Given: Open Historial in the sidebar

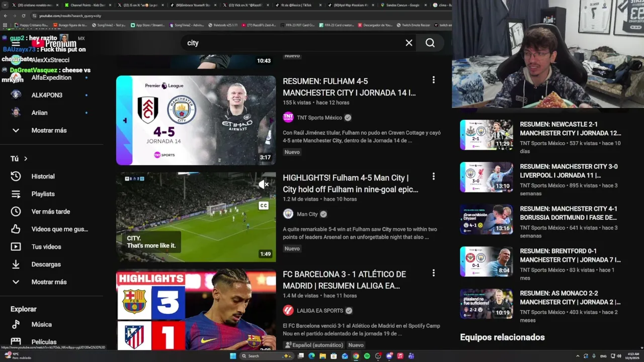Looking at the screenshot, I should (43, 176).
